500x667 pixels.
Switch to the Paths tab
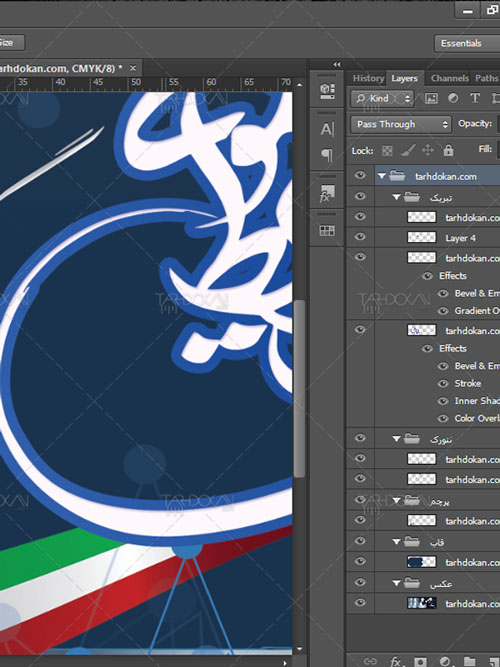(x=486, y=78)
